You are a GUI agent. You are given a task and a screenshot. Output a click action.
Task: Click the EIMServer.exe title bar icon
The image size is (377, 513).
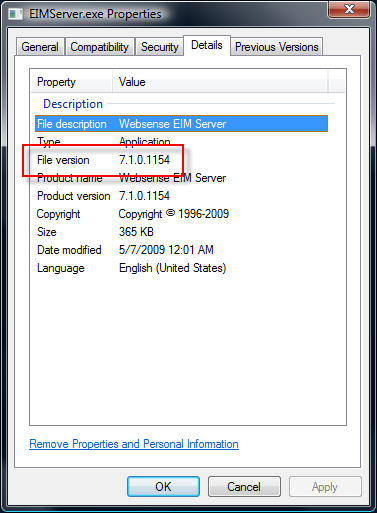[16, 14]
